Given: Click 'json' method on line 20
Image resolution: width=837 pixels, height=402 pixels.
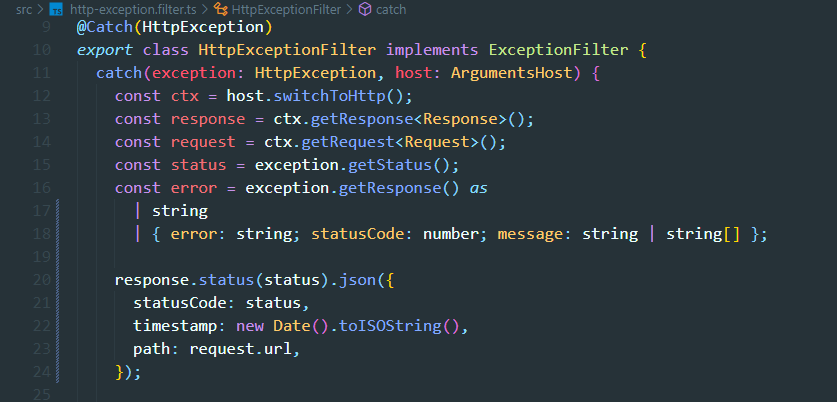Looking at the screenshot, I should tap(358, 280).
